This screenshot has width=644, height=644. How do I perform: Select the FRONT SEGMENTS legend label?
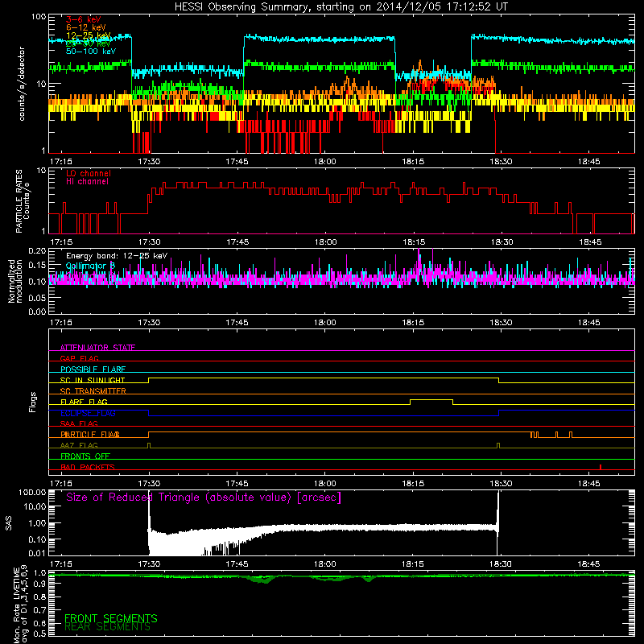pyautogui.click(x=111, y=618)
